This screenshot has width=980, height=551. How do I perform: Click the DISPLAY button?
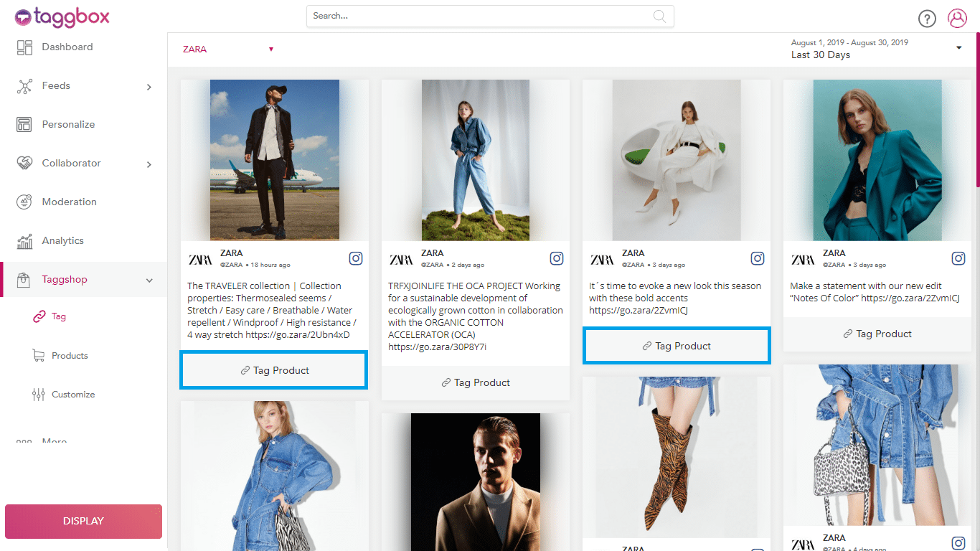[83, 521]
